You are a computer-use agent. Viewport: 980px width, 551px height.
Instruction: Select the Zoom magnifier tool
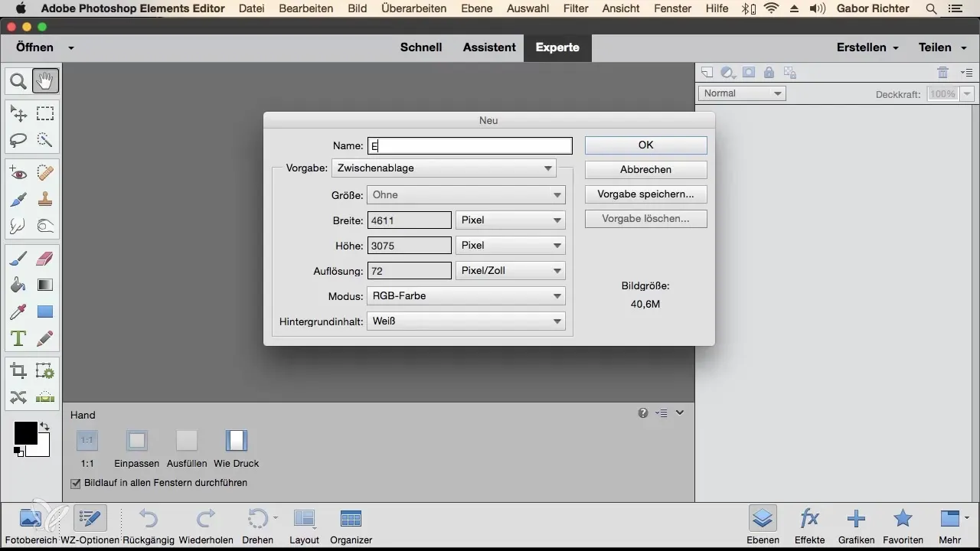coord(18,80)
